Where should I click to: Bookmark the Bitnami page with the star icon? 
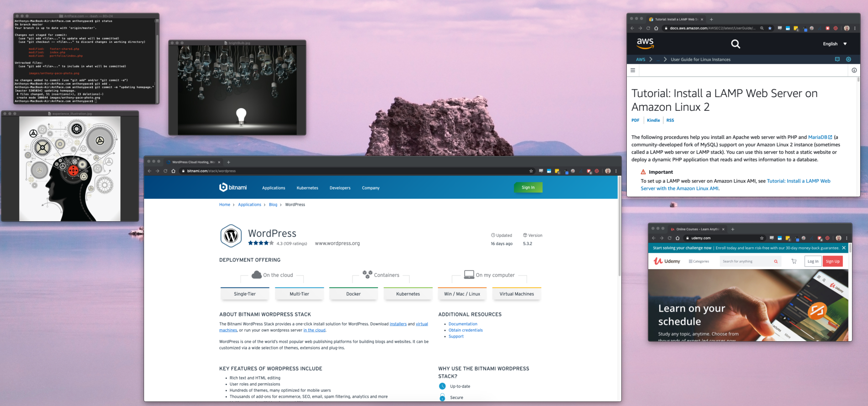point(531,171)
